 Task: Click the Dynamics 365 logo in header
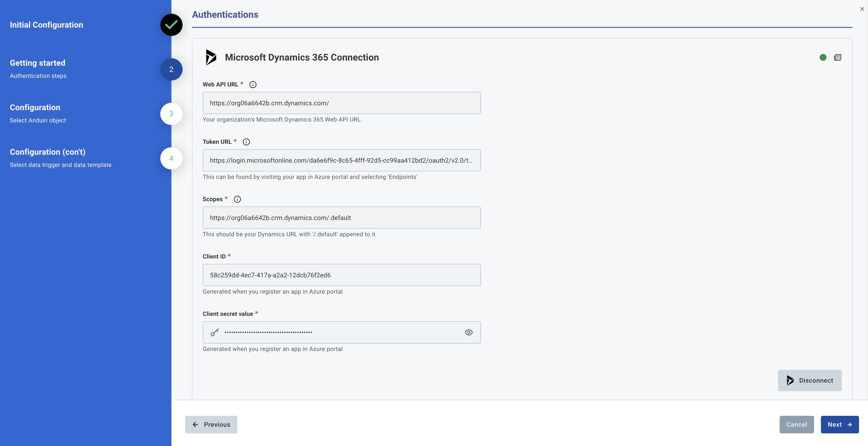click(211, 57)
